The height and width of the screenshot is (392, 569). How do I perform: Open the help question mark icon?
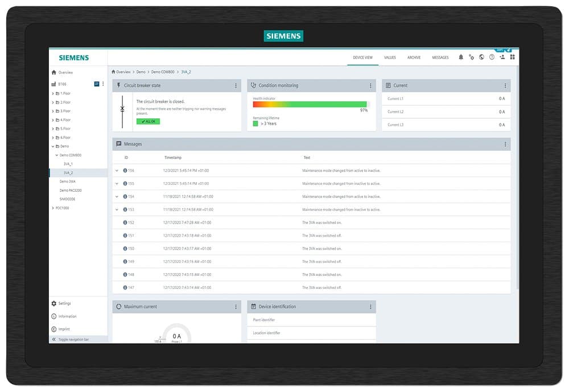point(492,57)
